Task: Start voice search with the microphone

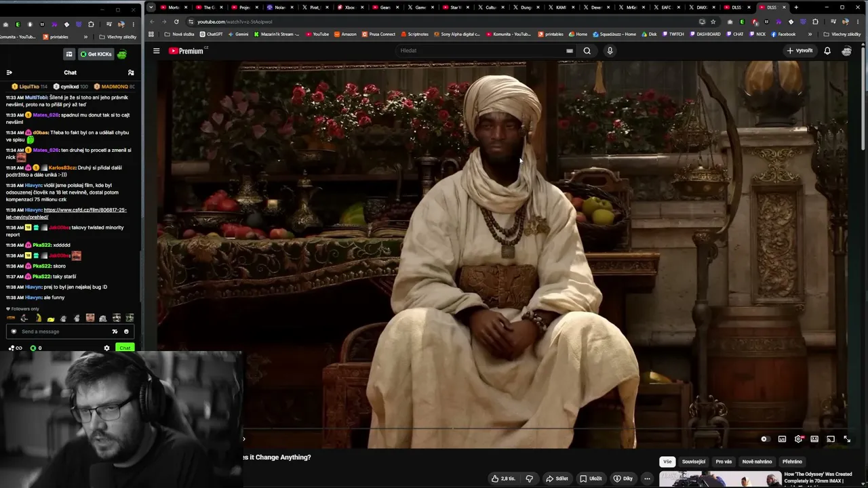Action: point(610,51)
